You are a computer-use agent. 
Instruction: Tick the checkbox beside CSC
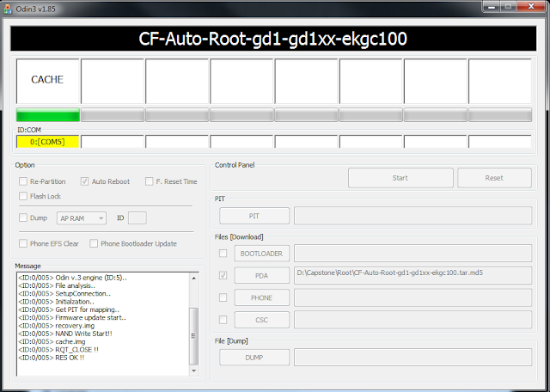(223, 320)
